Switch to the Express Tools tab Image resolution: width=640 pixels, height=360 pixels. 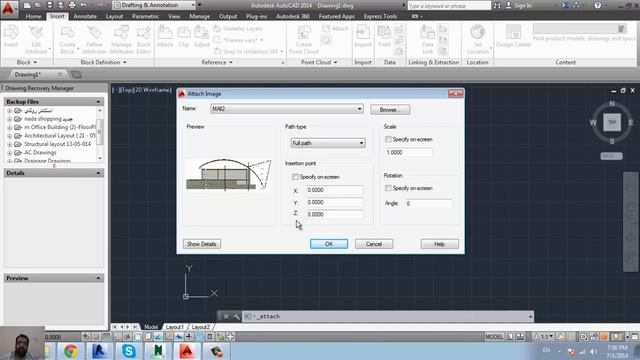tap(380, 16)
